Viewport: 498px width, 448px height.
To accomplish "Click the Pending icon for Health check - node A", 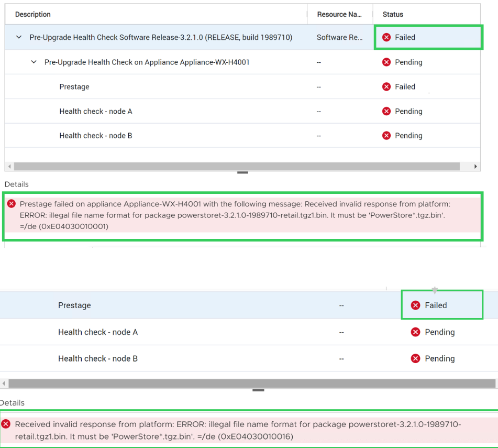I will click(386, 111).
